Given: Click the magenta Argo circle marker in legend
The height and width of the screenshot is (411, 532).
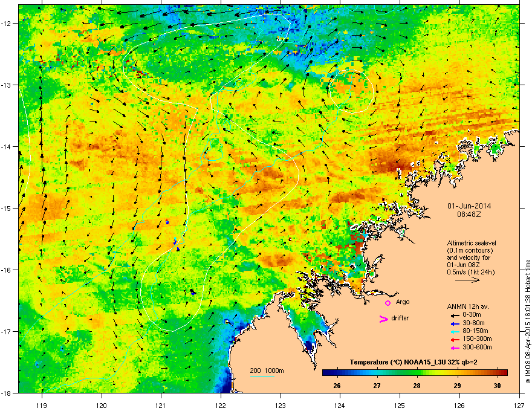Looking at the screenshot, I should point(388,303).
